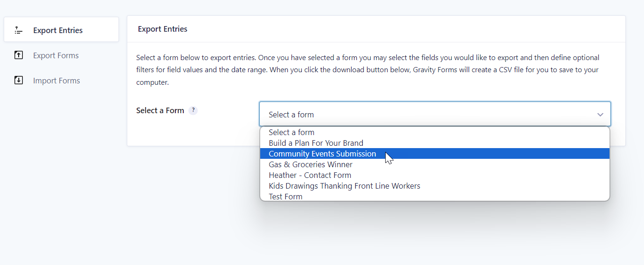The image size is (644, 265).
Task: Select Kids Drawings Thanking Front Line Workers
Action: click(x=435, y=186)
